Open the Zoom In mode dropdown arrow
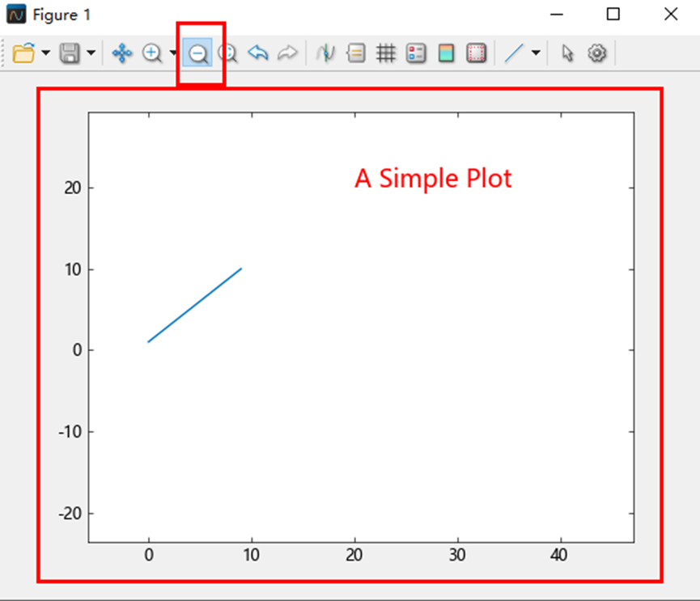The width and height of the screenshot is (700, 601). point(172,53)
